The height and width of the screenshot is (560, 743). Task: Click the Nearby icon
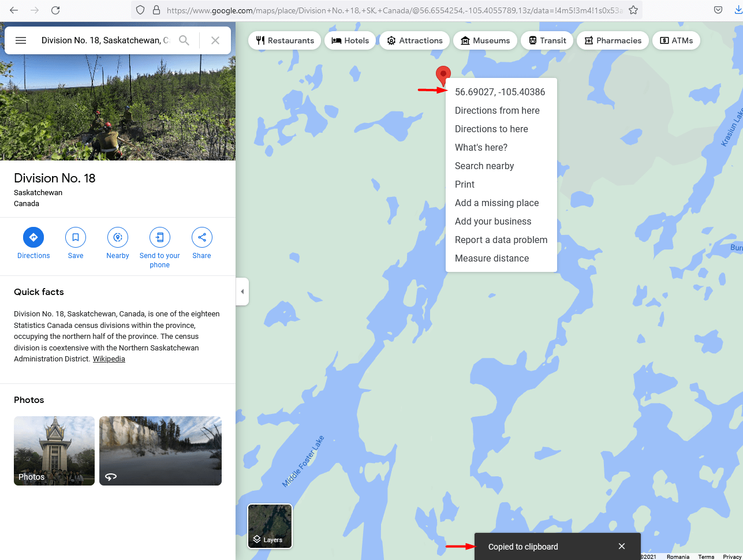pos(118,237)
